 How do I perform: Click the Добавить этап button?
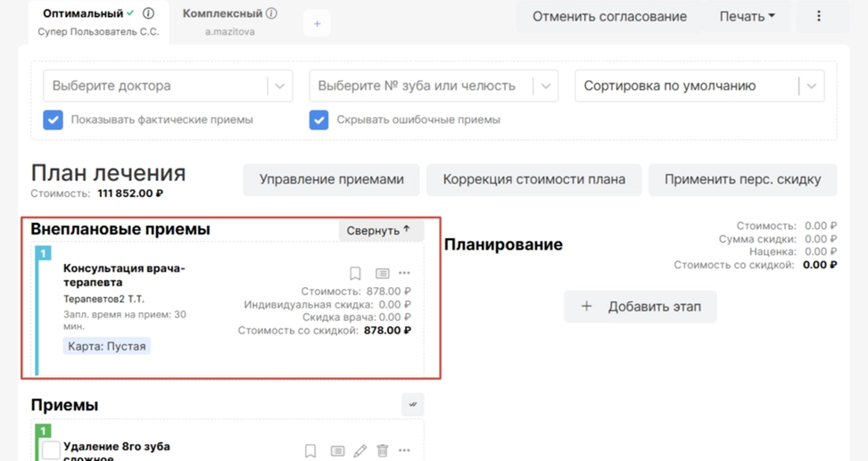pyautogui.click(x=641, y=307)
